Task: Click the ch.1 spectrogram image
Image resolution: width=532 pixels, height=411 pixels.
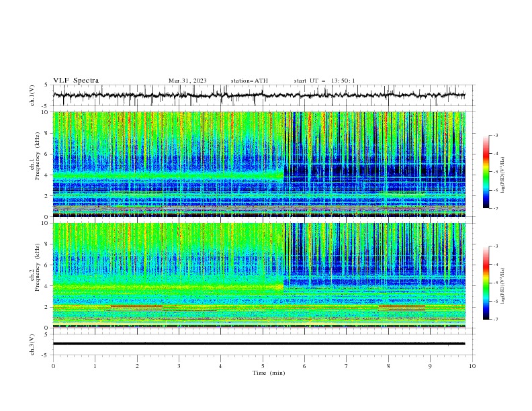Action: 259,164
